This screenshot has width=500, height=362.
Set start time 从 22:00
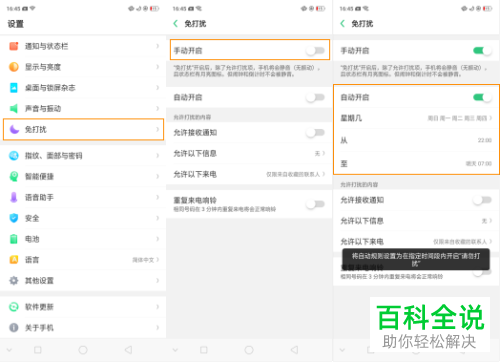pos(416,140)
